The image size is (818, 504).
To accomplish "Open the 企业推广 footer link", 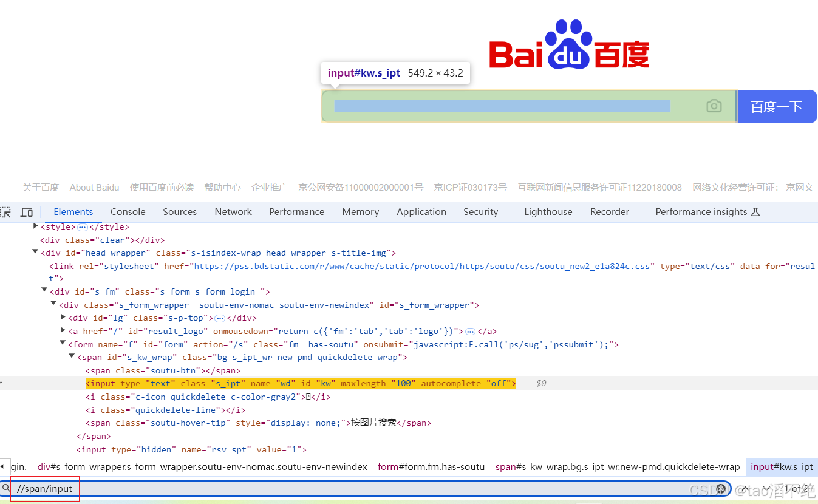I will click(270, 188).
